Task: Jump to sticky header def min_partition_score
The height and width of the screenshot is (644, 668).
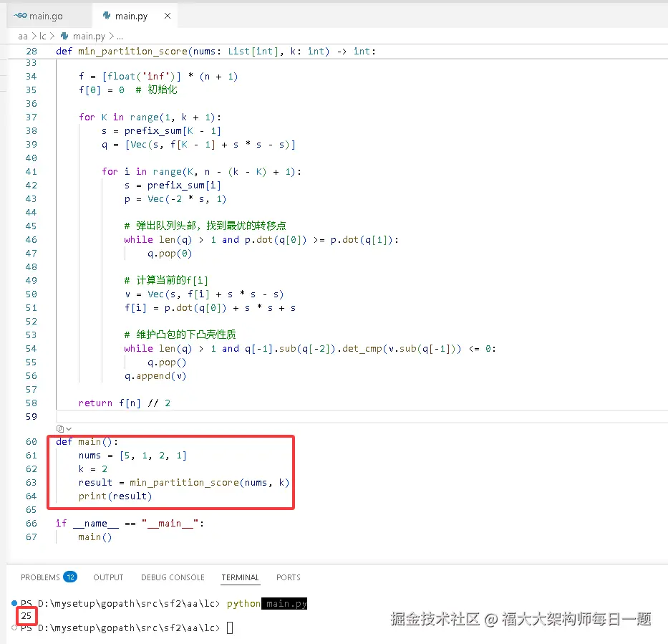Action: [216, 51]
